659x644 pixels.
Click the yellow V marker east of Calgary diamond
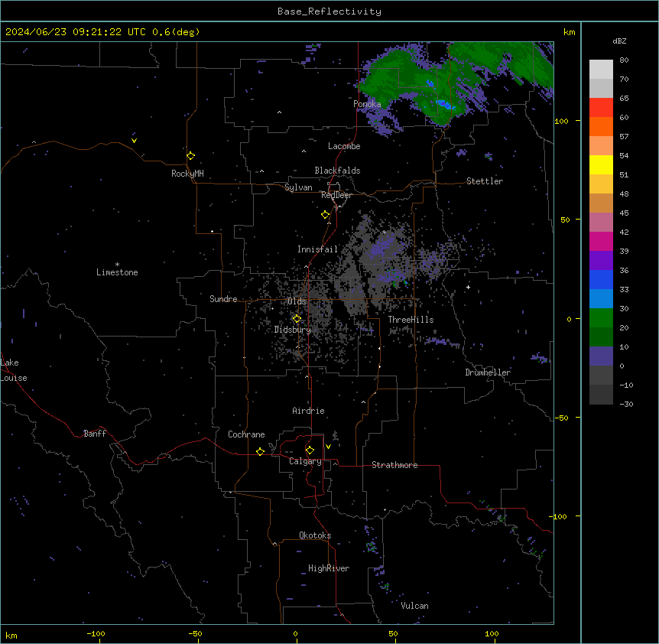tap(328, 447)
